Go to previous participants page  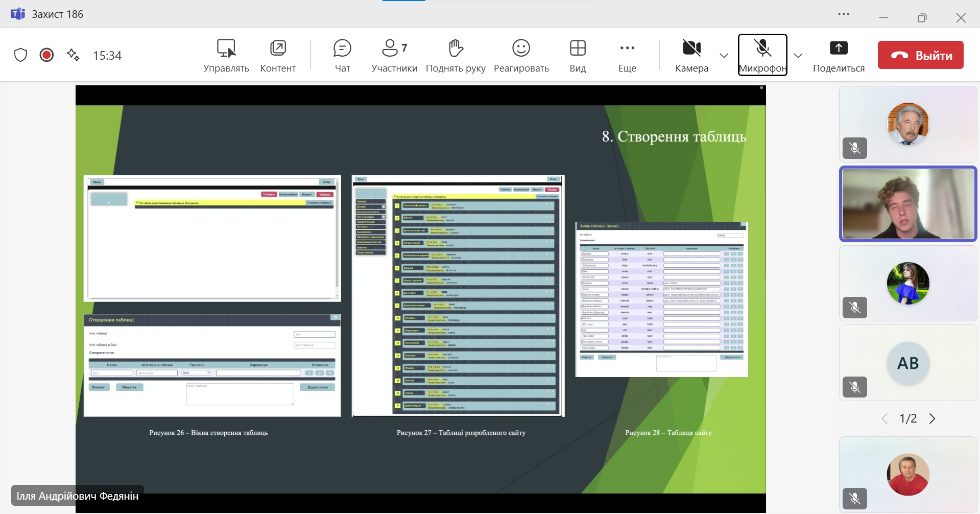885,418
